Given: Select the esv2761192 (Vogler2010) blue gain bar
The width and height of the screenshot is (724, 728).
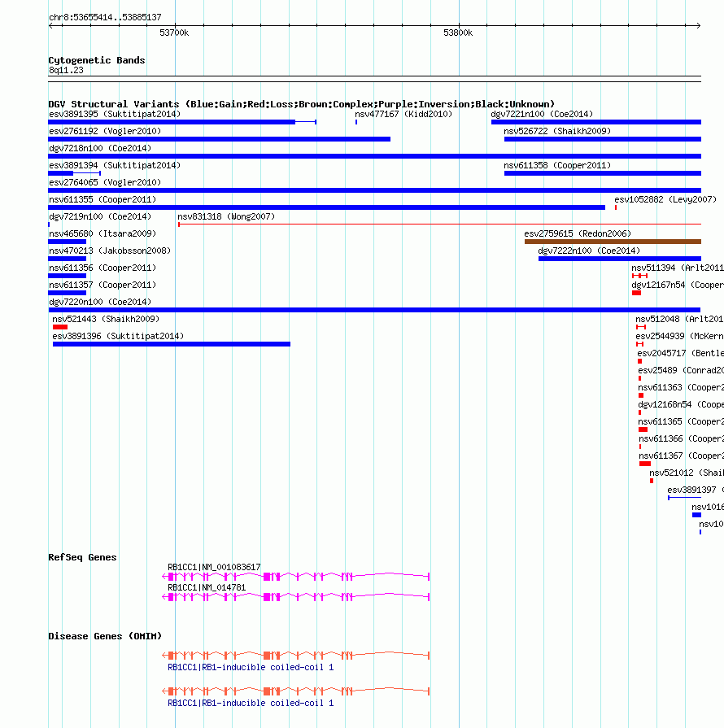Looking at the screenshot, I should click(x=219, y=139).
